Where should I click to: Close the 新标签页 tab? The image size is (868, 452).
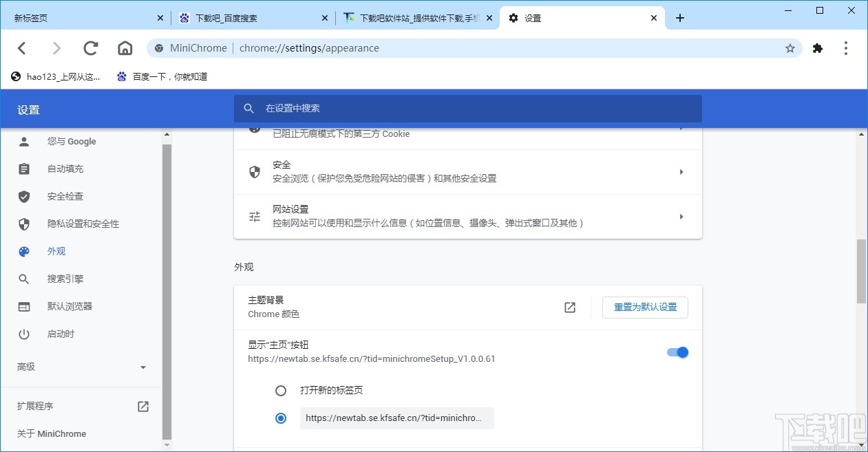click(160, 18)
